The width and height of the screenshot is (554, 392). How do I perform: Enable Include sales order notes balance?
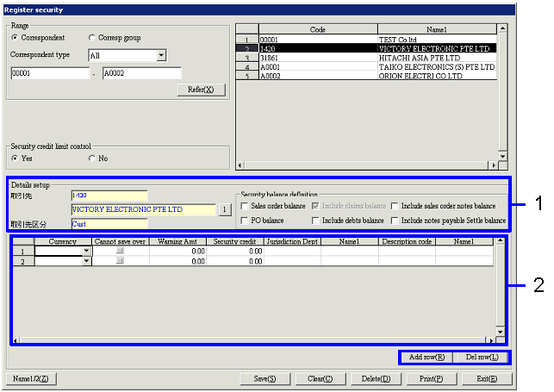[x=395, y=207]
